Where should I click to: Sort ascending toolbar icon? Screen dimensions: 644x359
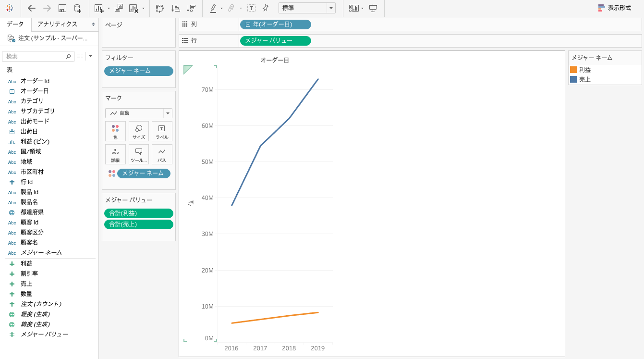tap(176, 8)
